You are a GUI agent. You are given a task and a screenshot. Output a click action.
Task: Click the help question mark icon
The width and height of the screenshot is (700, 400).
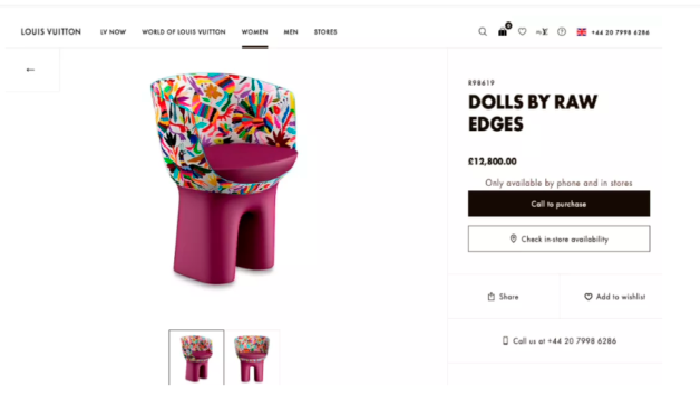tap(562, 32)
